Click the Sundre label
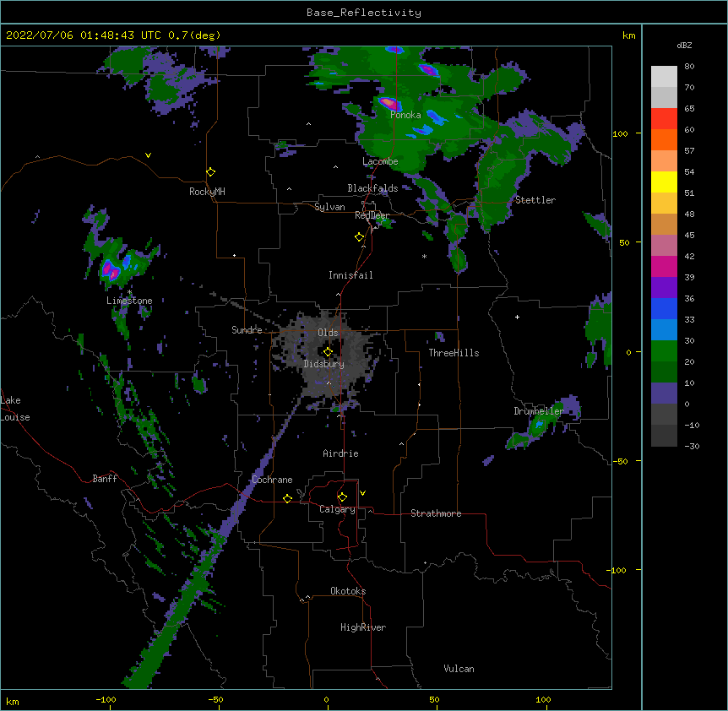 click(247, 330)
